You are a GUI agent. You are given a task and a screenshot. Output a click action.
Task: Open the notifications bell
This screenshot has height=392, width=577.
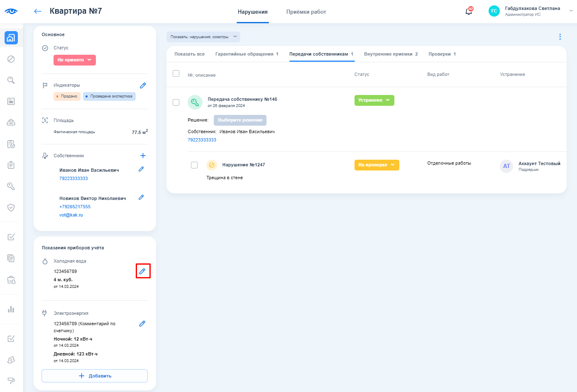[469, 12]
